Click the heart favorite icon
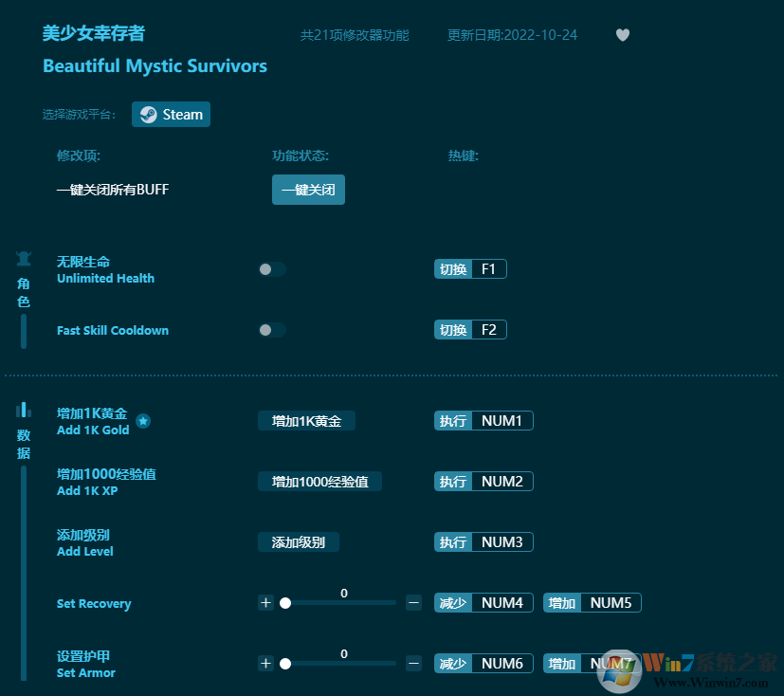Image resolution: width=784 pixels, height=696 pixels. pos(623,35)
